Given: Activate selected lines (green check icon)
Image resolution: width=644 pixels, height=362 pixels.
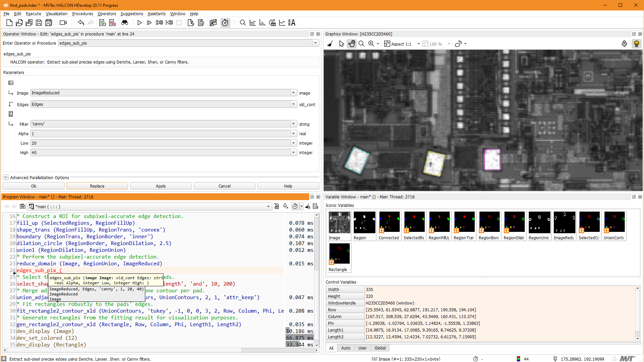Looking at the screenshot, I should tap(103, 23).
